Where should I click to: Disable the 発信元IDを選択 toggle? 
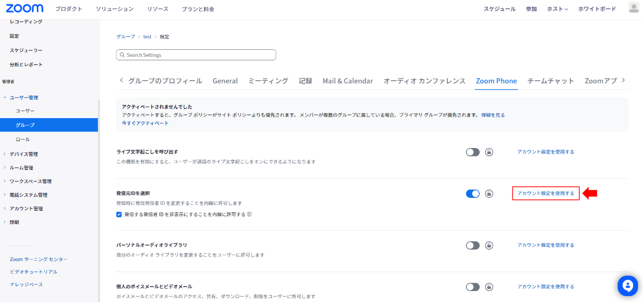point(473,193)
